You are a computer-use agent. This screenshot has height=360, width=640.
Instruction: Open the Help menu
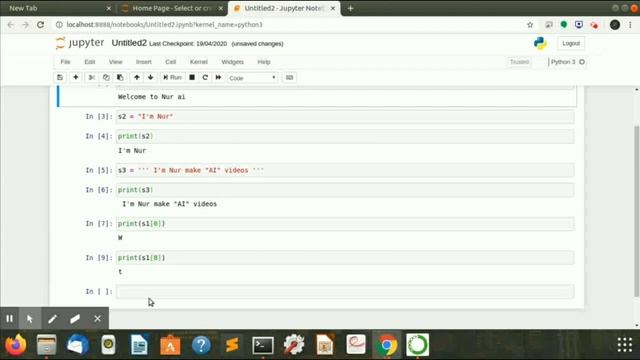[264, 62]
